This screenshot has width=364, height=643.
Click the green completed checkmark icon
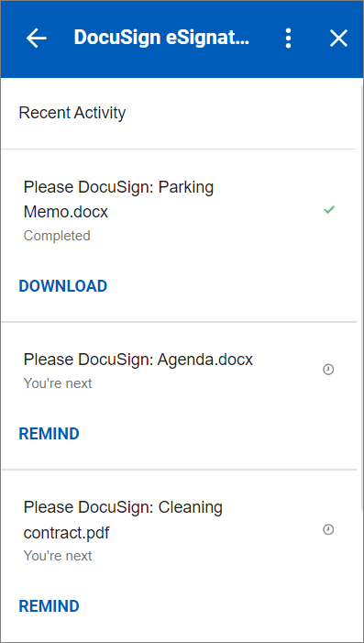point(329,210)
